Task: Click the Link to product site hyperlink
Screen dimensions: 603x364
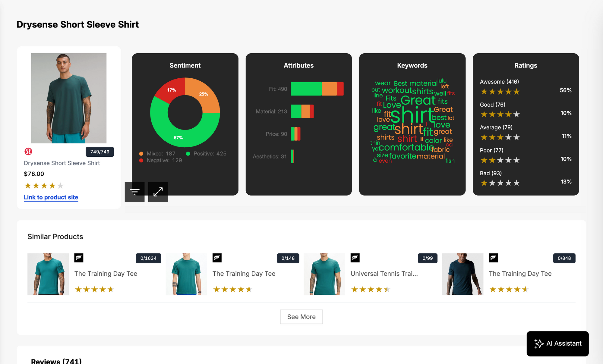Action: (51, 197)
